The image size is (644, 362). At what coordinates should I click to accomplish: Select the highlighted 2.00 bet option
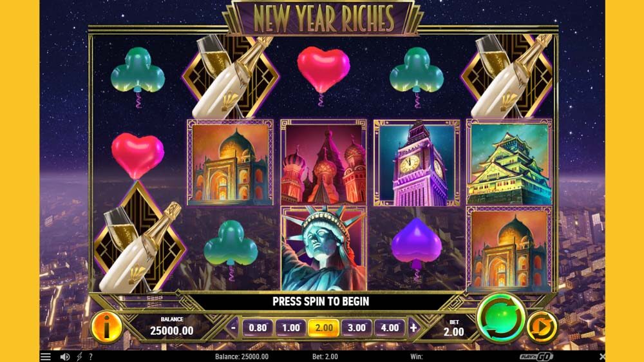pos(324,327)
